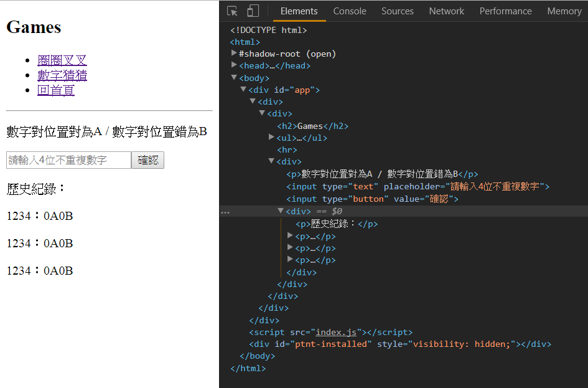Open the index.js script source link
This screenshot has width=588, height=388.
coord(336,332)
